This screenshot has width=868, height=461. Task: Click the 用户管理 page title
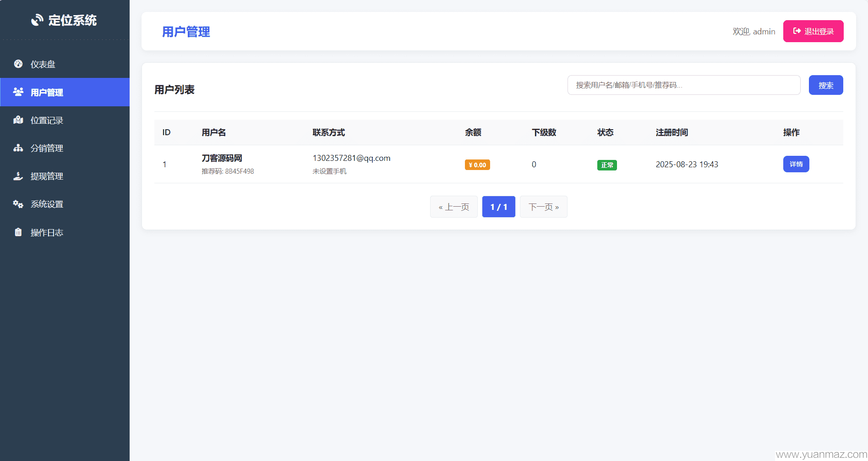[186, 32]
